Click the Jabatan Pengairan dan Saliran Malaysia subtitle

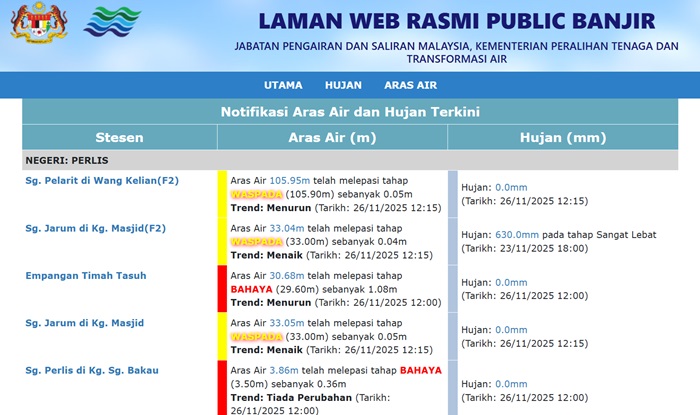457,52
